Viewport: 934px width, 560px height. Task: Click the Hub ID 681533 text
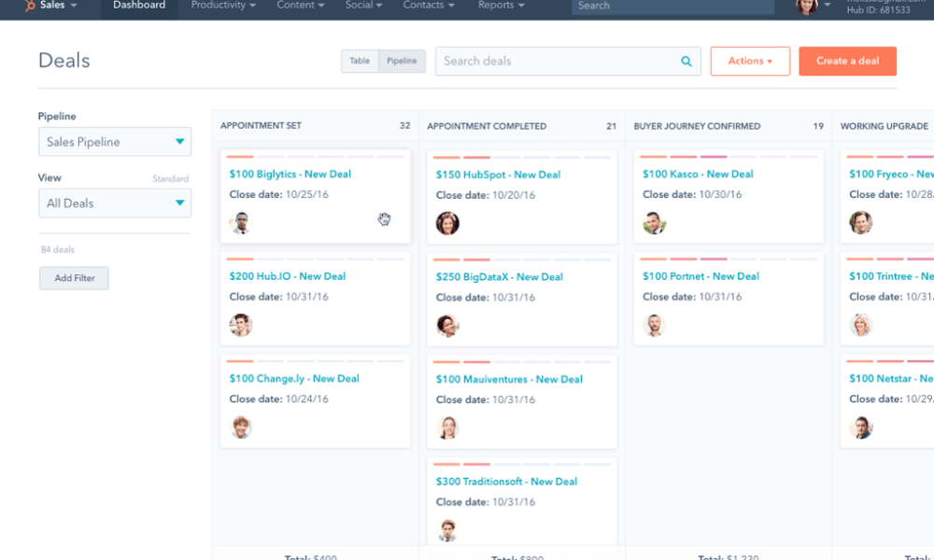(x=879, y=9)
